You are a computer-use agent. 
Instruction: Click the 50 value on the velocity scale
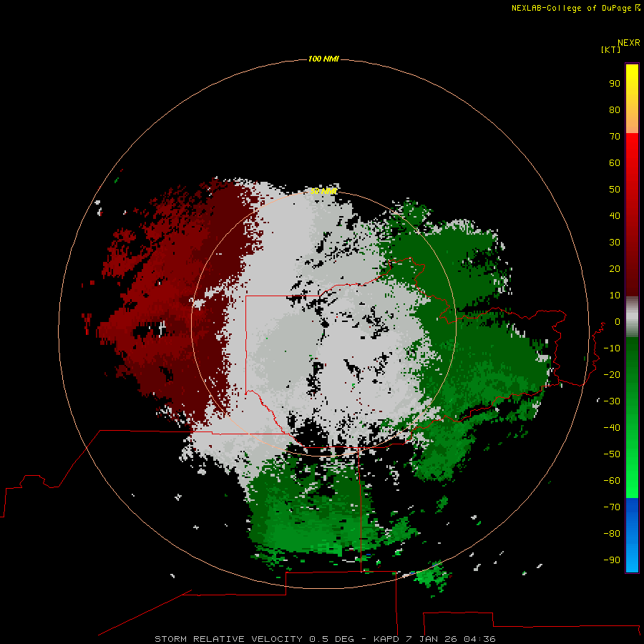click(615, 190)
